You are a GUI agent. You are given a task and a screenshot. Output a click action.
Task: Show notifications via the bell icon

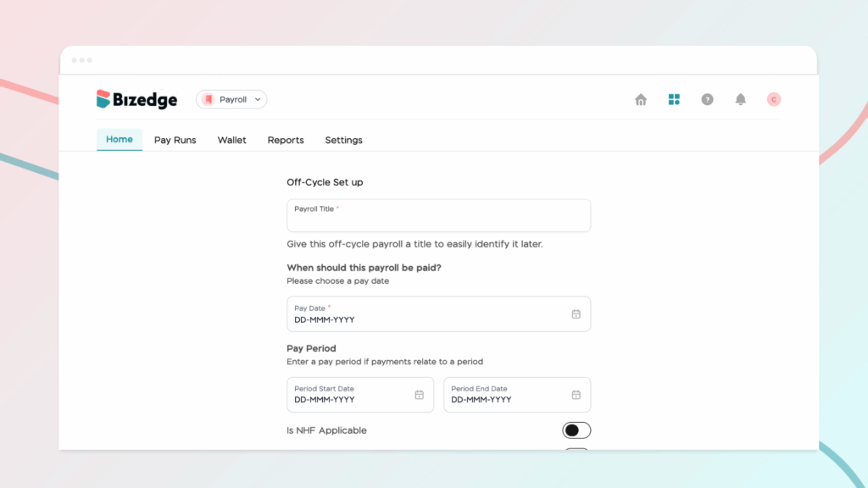point(740,100)
